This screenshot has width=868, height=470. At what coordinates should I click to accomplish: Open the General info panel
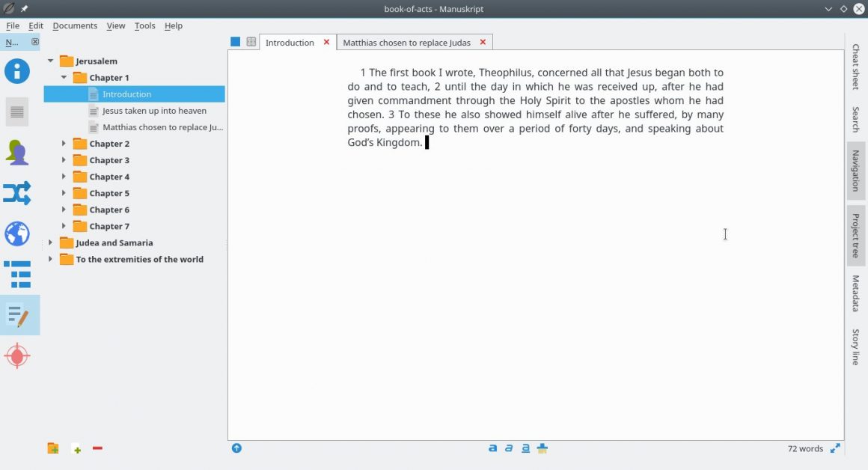coord(18,71)
